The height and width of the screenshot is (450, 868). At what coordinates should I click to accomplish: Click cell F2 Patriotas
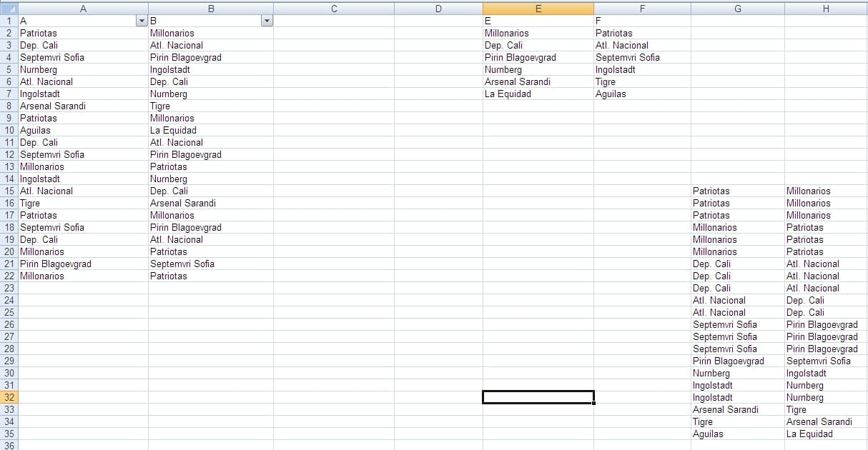pyautogui.click(x=642, y=33)
